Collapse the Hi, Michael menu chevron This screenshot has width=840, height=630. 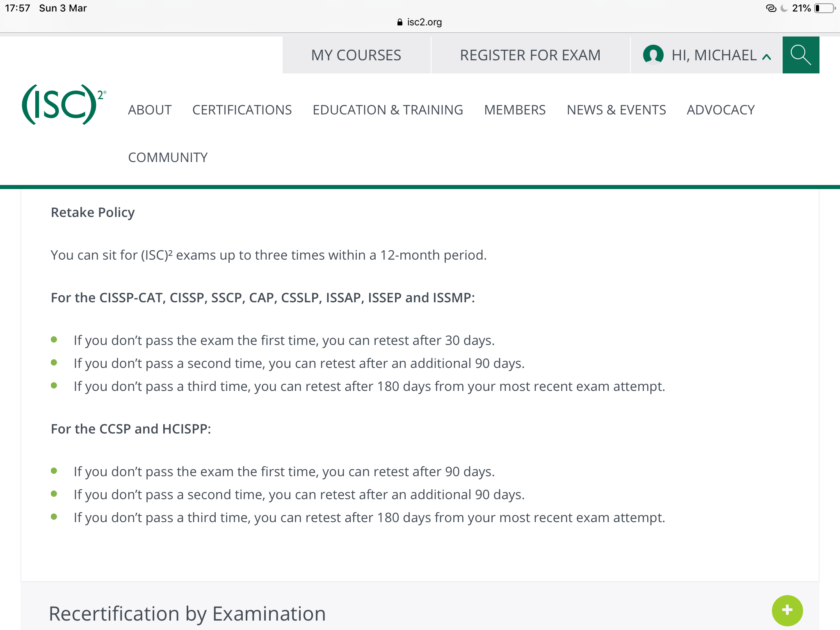[x=767, y=57]
